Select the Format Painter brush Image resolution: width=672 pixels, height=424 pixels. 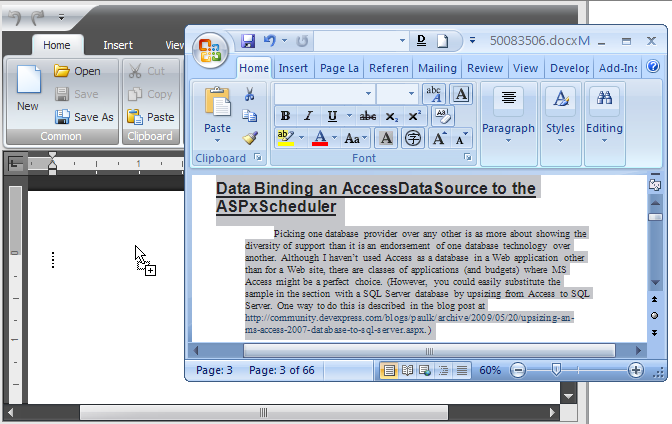coord(249,138)
